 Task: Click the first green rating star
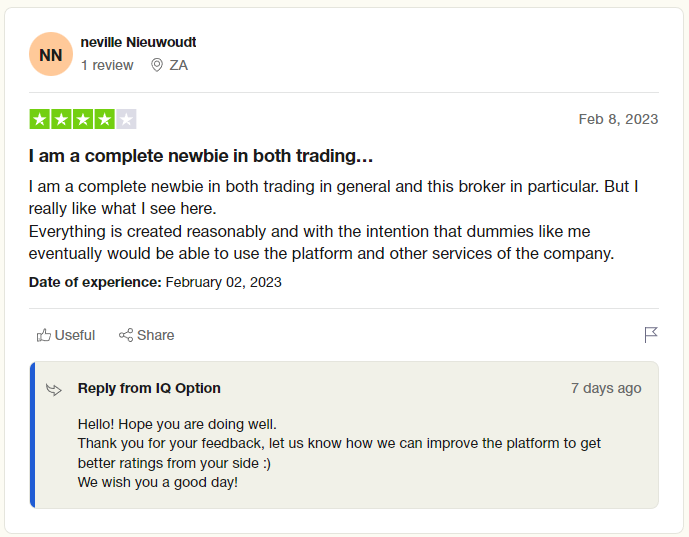tap(40, 119)
